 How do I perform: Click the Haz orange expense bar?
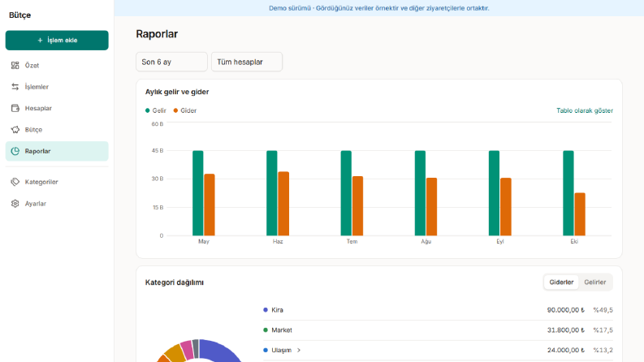pos(283,204)
